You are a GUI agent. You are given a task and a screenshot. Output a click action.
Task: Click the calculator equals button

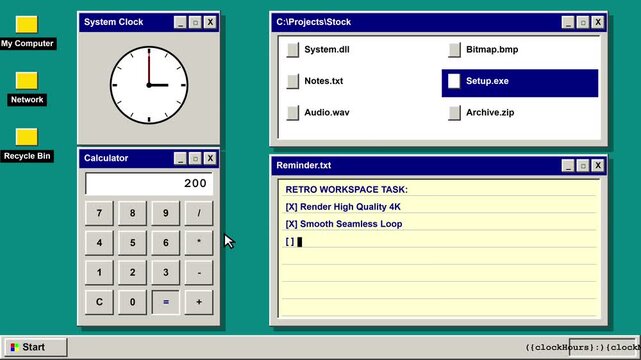166,302
